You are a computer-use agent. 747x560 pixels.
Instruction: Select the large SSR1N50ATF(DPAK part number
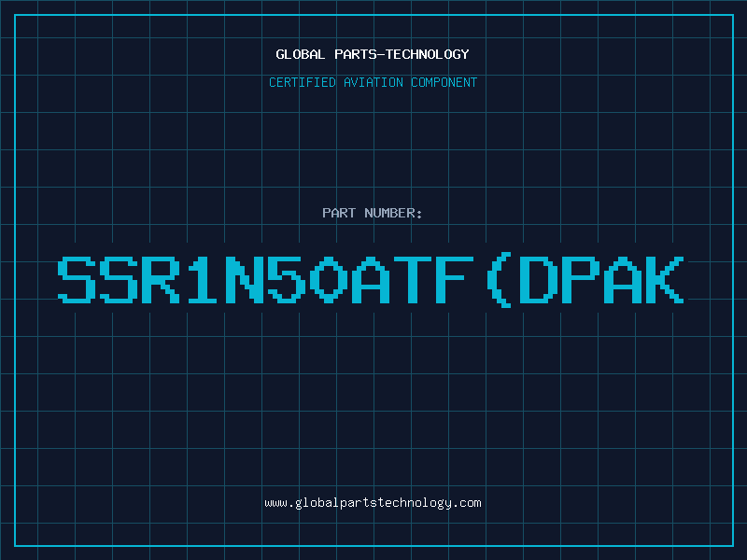point(373,280)
